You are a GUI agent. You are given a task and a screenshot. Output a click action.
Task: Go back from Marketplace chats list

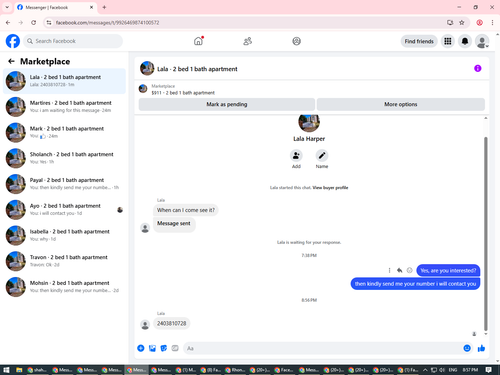(11, 61)
